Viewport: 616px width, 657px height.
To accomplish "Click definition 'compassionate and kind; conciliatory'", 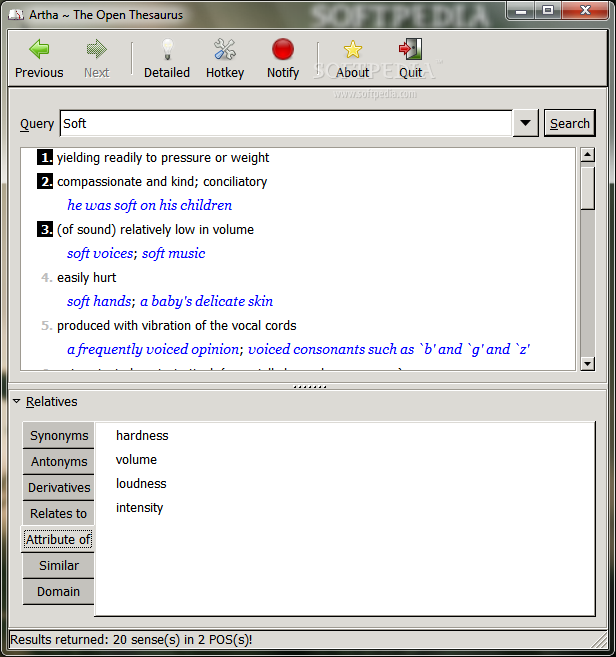I will (162, 182).
